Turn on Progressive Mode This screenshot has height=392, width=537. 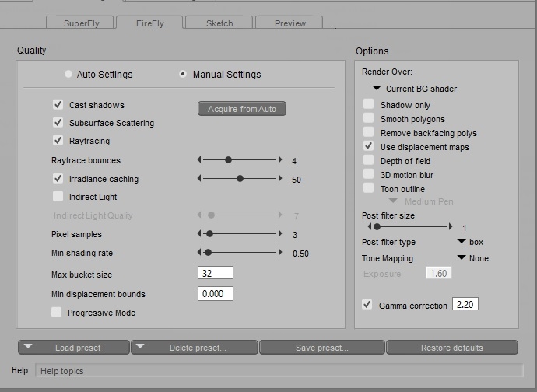click(58, 313)
